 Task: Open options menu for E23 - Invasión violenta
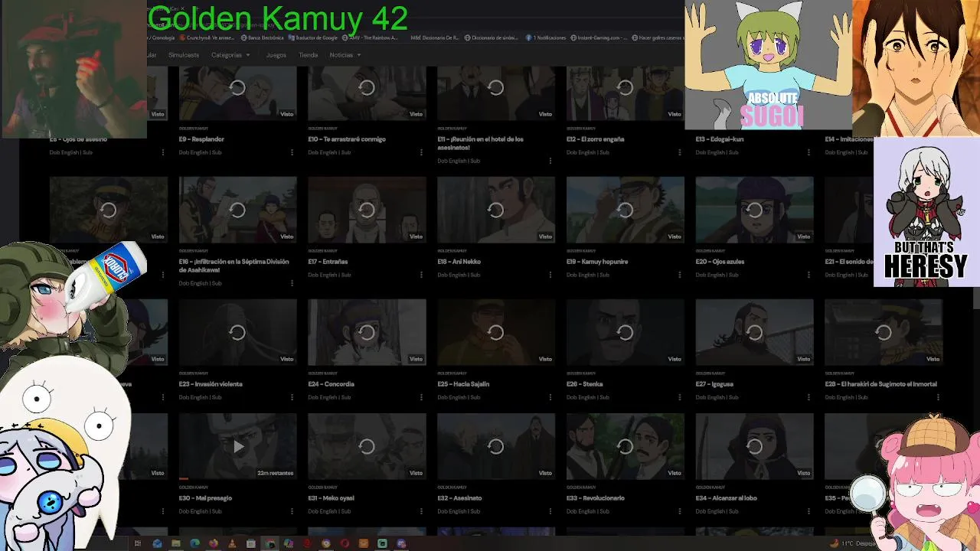coord(292,397)
